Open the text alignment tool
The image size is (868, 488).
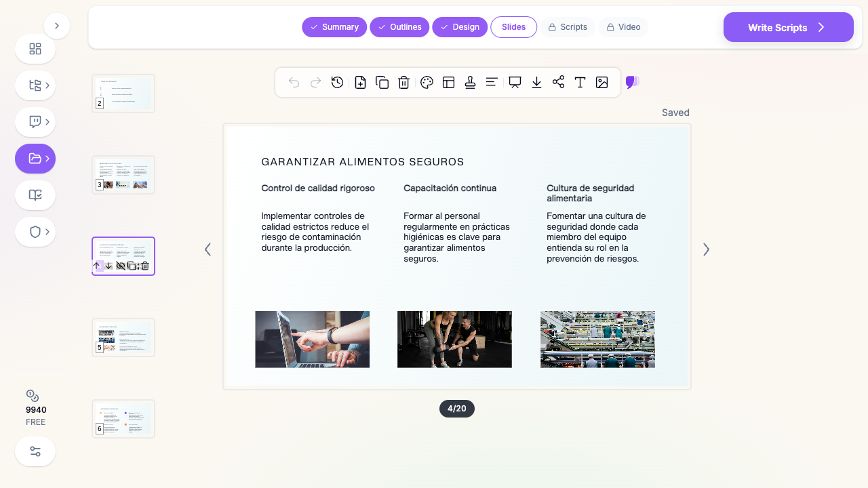[492, 83]
